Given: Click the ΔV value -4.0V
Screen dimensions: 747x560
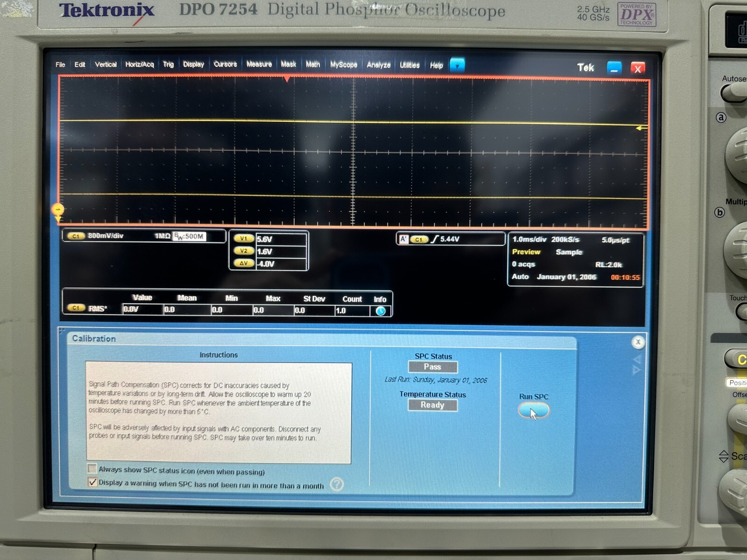Looking at the screenshot, I should [281, 264].
